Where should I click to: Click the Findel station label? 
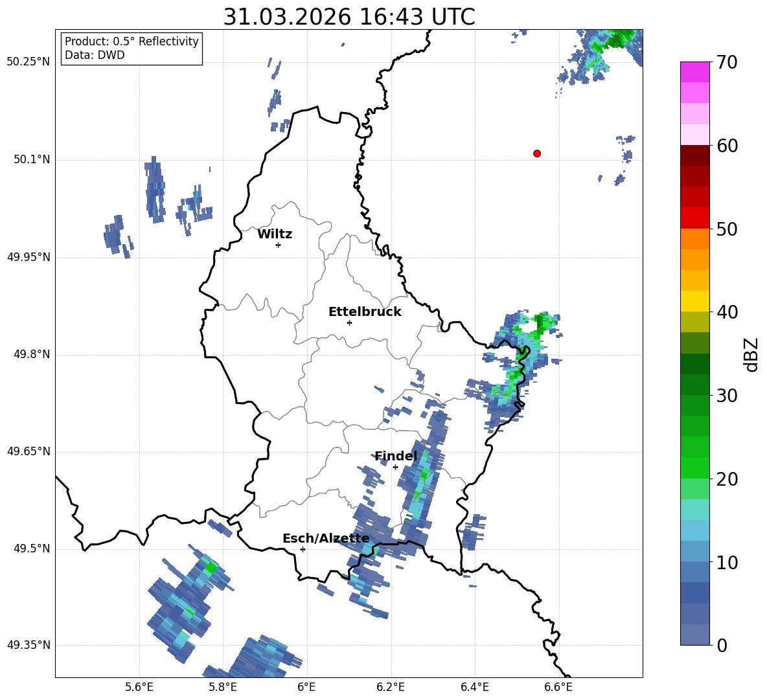tap(396, 456)
